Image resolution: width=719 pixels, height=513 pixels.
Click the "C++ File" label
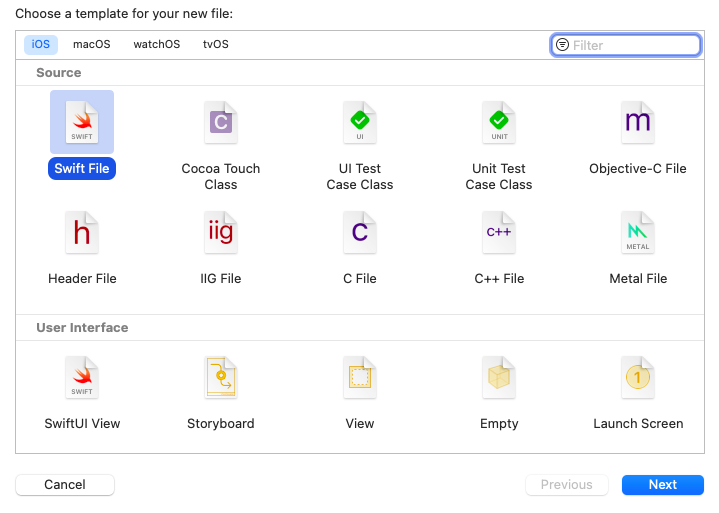point(499,279)
